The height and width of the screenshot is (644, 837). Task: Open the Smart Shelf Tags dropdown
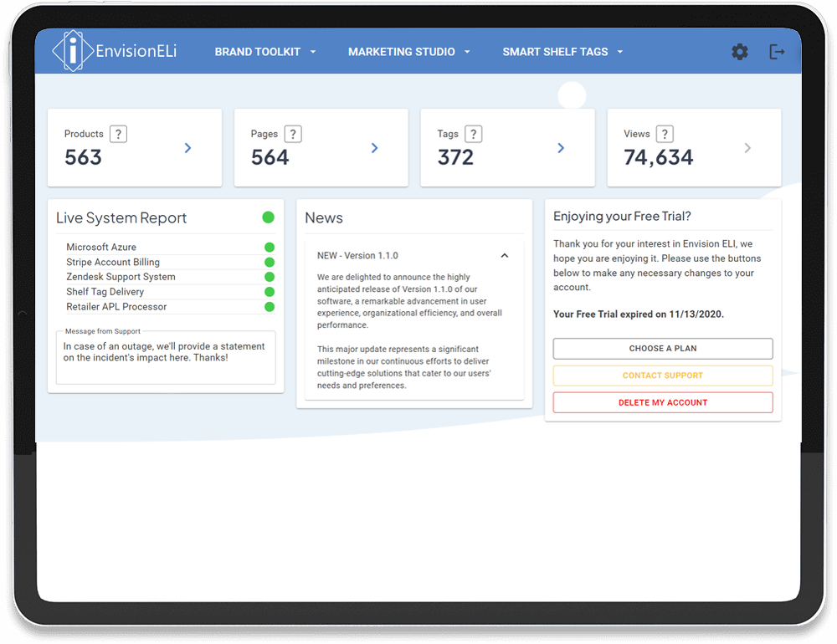point(562,52)
